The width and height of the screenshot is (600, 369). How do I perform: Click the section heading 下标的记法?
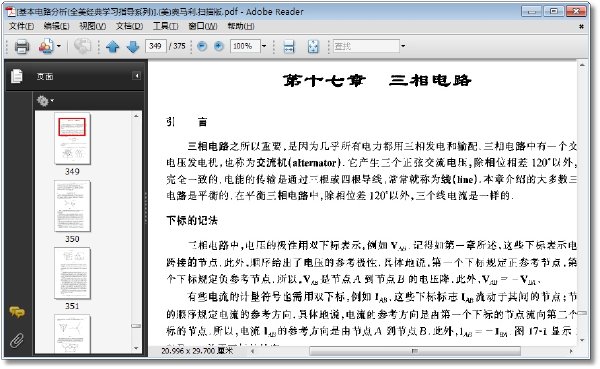(x=192, y=220)
